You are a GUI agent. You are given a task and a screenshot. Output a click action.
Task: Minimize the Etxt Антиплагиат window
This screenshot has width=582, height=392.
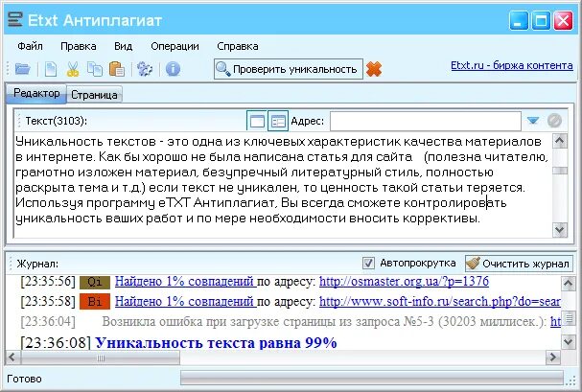(519, 20)
